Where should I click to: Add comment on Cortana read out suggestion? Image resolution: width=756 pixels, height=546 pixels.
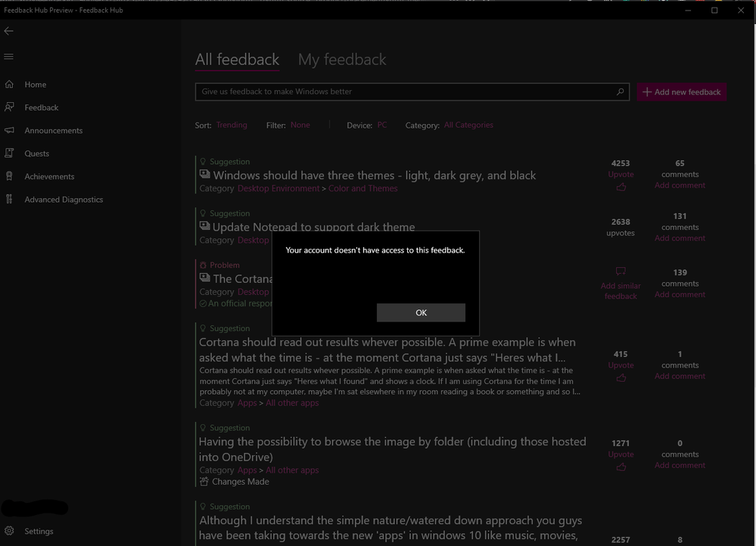click(x=680, y=376)
